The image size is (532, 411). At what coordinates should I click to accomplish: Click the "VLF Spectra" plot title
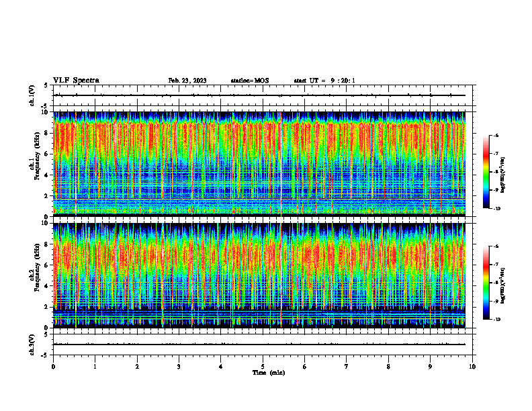coord(76,81)
